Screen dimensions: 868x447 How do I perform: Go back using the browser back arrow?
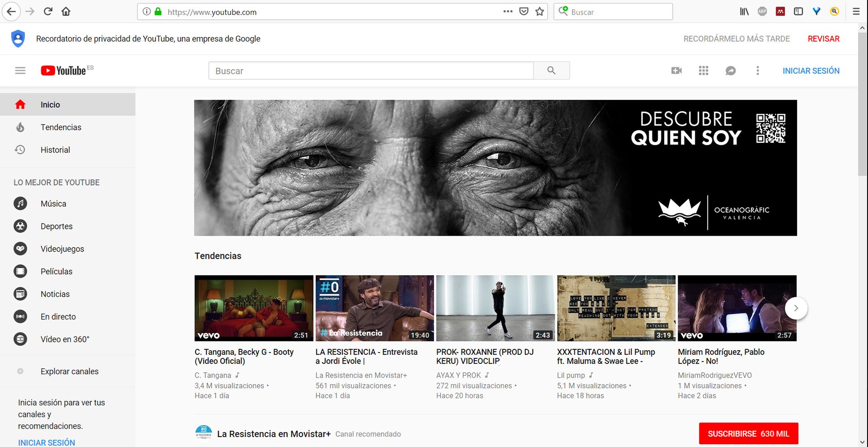pyautogui.click(x=12, y=12)
